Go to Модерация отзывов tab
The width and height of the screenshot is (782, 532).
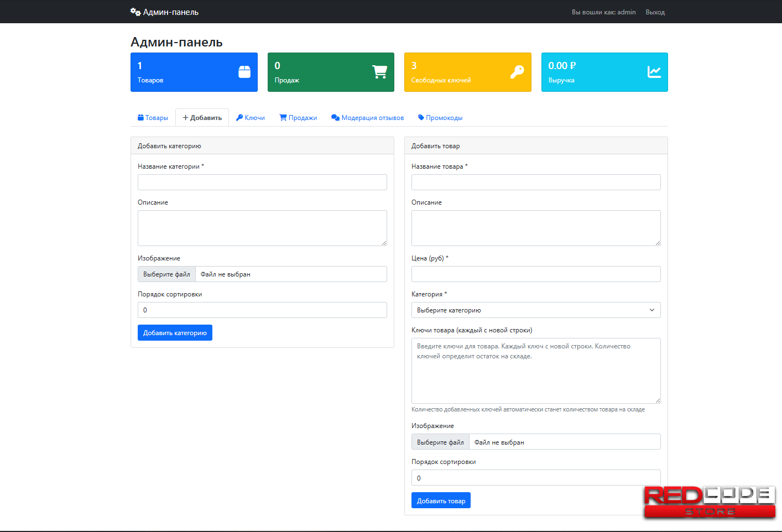(x=367, y=118)
